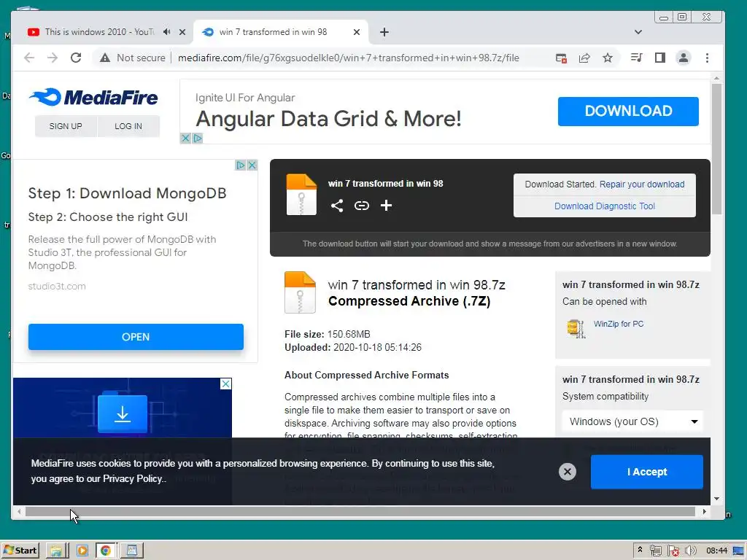Reload the MediaFire page

coord(76,58)
